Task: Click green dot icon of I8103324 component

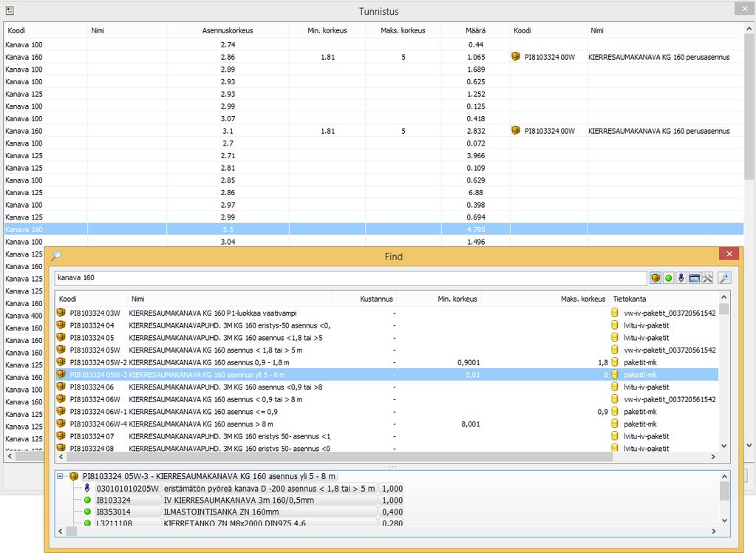Action: 87,500
